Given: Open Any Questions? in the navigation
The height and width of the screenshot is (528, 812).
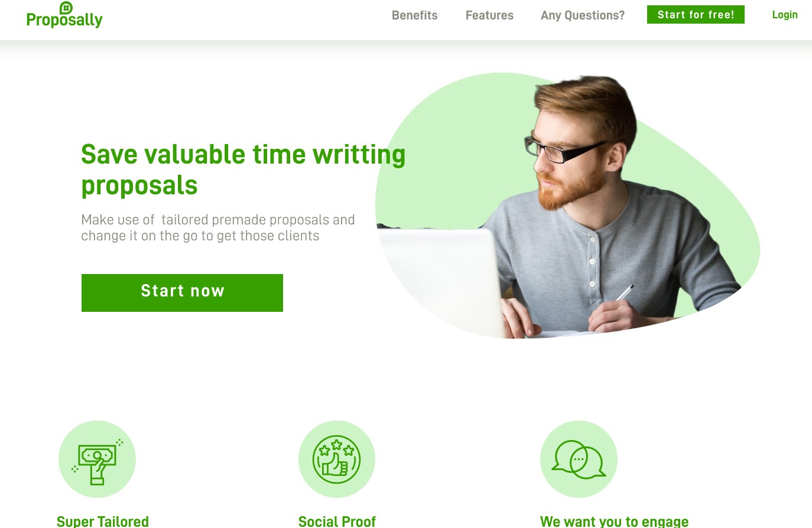Looking at the screenshot, I should [x=583, y=15].
